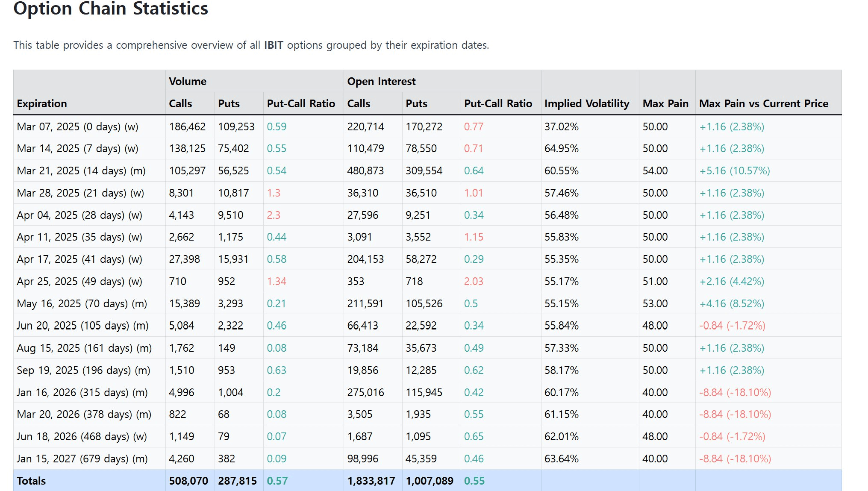
Task: Click total open interest puts 1,007,089
Action: tap(430, 481)
